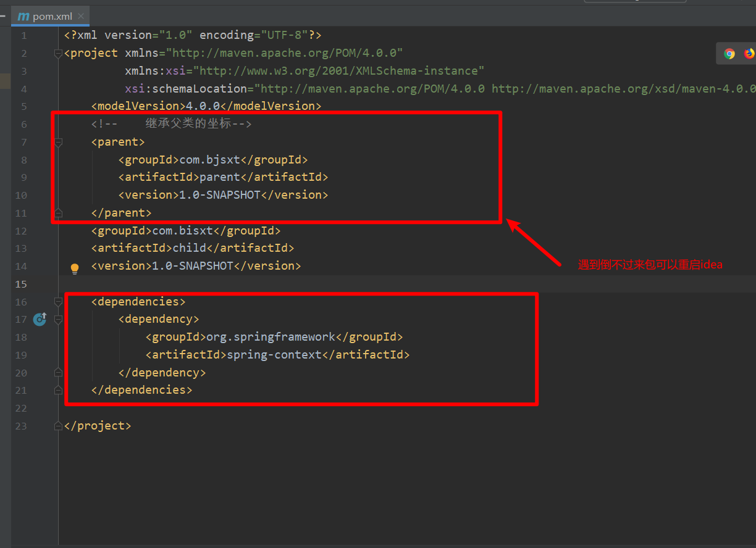
Task: Click the comment text on line 6
Action: click(172, 124)
